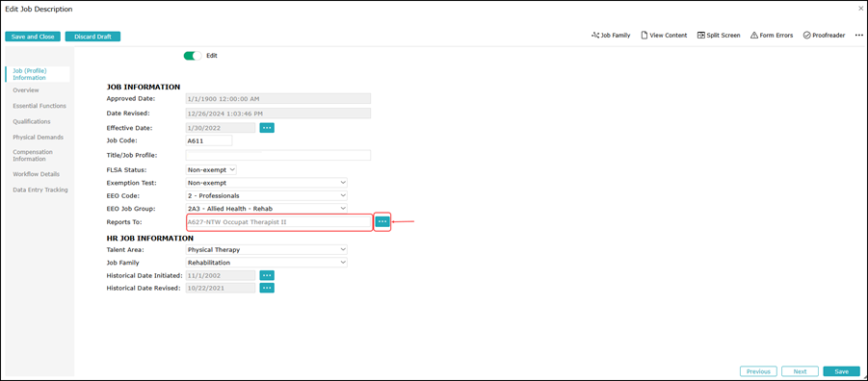Click the Save button
The image size is (868, 381).
841,371
